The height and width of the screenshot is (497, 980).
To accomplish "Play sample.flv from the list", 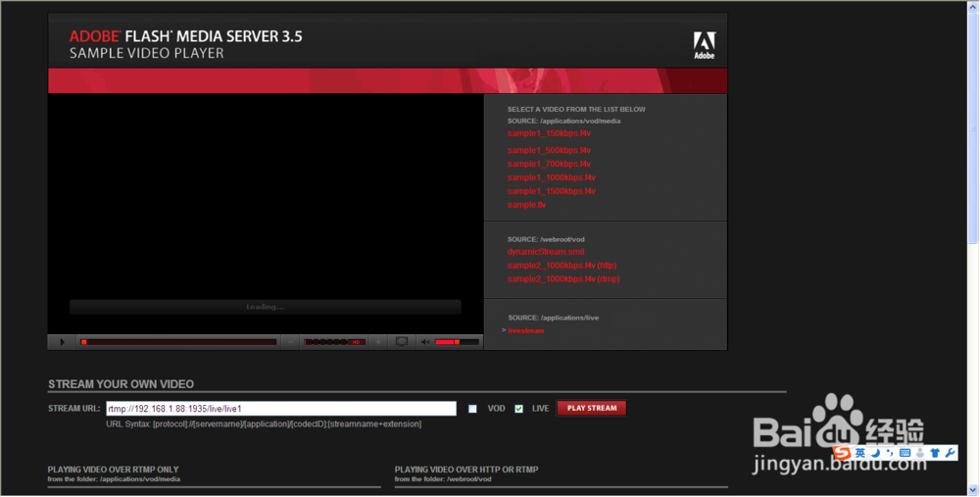I will [526, 205].
